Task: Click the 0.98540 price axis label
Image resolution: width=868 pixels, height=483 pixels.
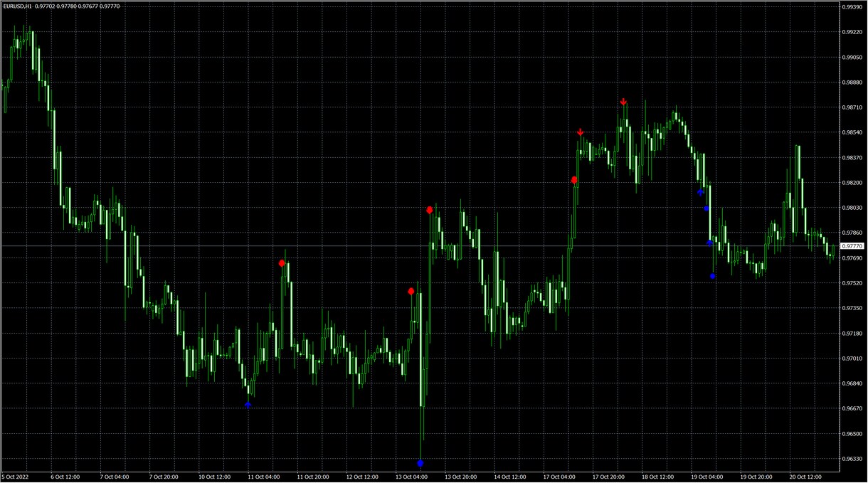Action: point(852,132)
